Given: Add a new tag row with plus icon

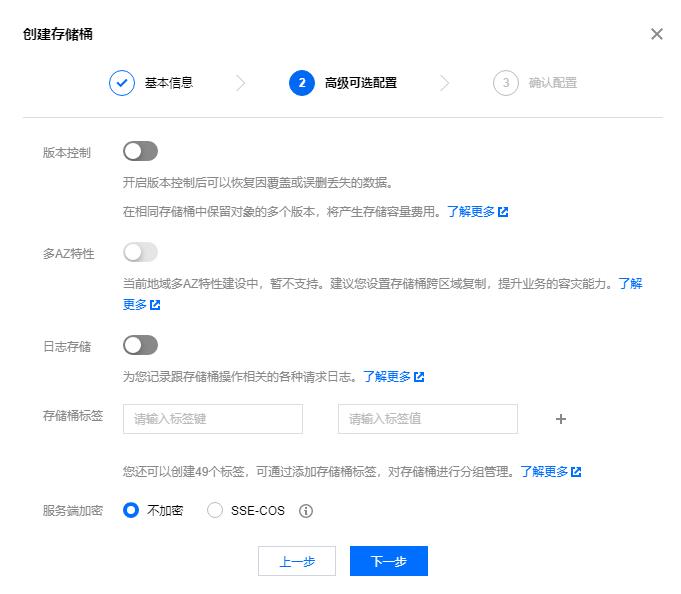Looking at the screenshot, I should click(x=561, y=419).
